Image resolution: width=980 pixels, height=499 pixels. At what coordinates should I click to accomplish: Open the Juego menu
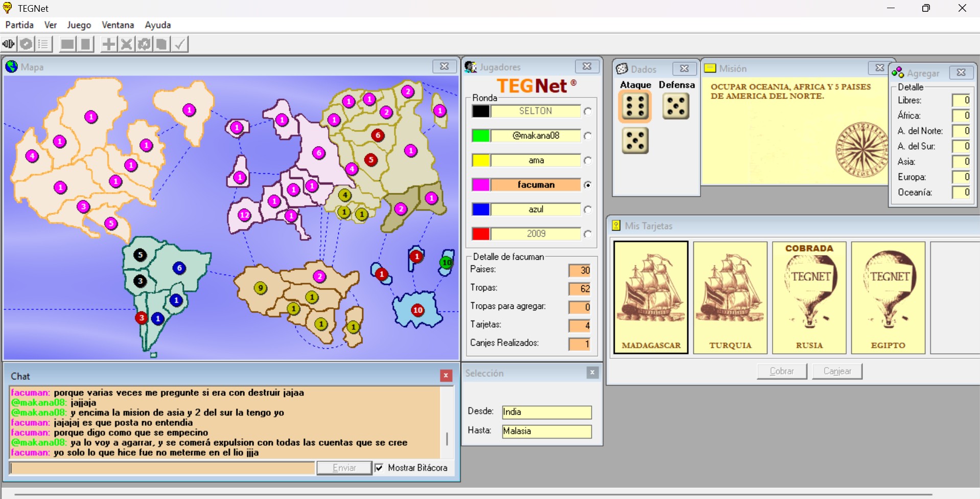(x=79, y=25)
